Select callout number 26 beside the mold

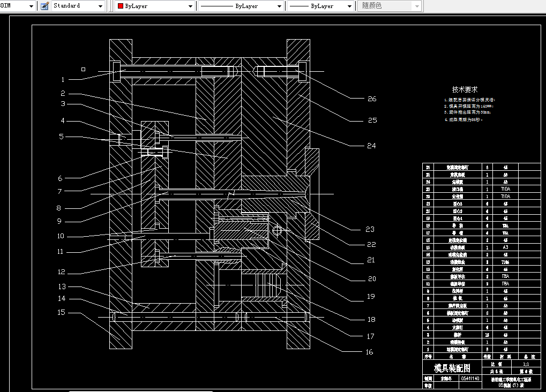click(x=372, y=99)
